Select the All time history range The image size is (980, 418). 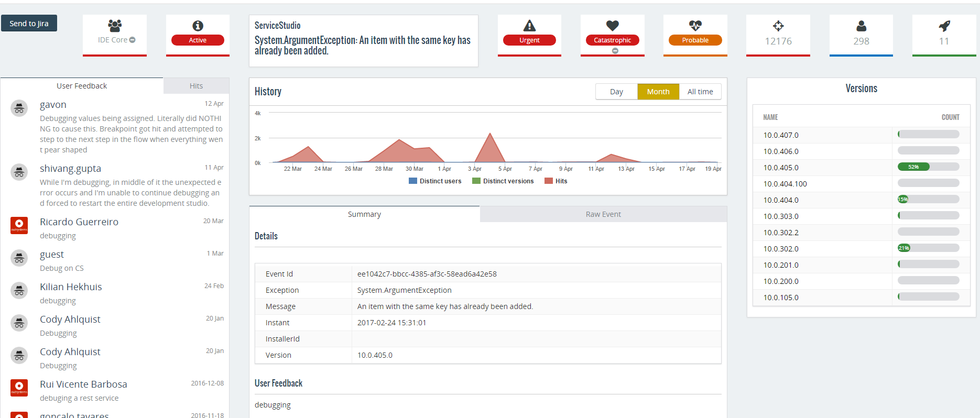point(700,92)
